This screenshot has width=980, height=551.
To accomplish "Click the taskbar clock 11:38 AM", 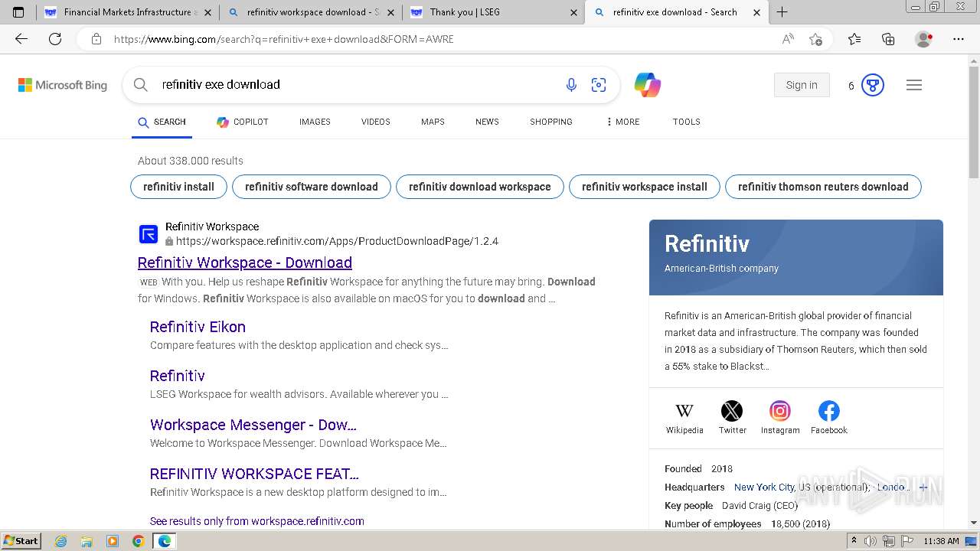I will (x=941, y=541).
